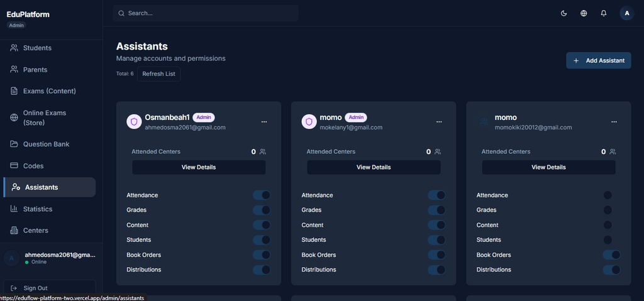Click the search magnifier icon

121,13
